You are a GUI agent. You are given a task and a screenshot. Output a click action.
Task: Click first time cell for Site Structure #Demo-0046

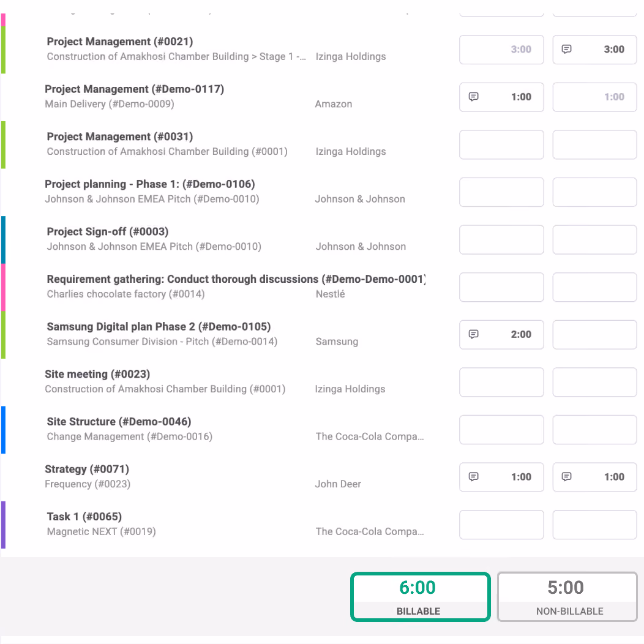click(501, 430)
